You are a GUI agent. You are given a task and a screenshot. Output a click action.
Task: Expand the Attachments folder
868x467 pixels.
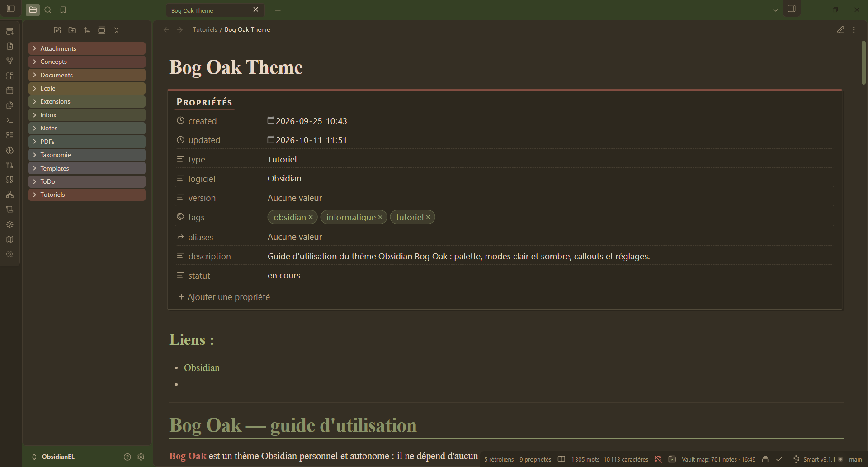[x=87, y=48]
